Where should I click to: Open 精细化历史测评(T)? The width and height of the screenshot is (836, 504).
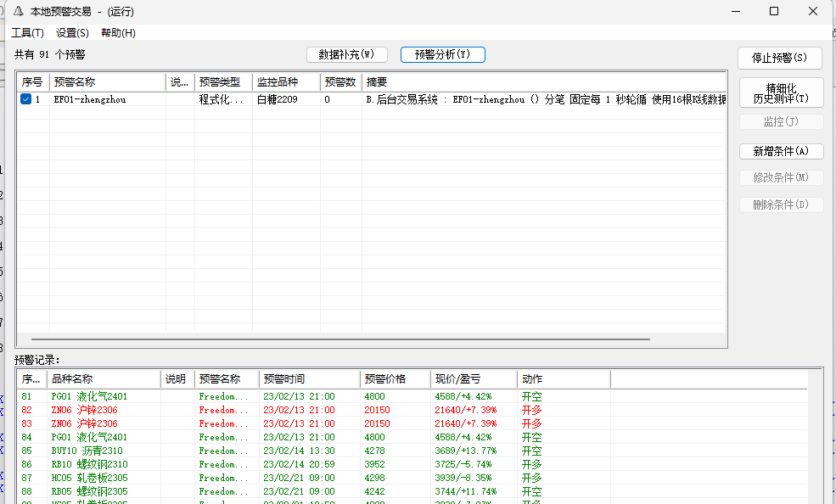coord(781,92)
